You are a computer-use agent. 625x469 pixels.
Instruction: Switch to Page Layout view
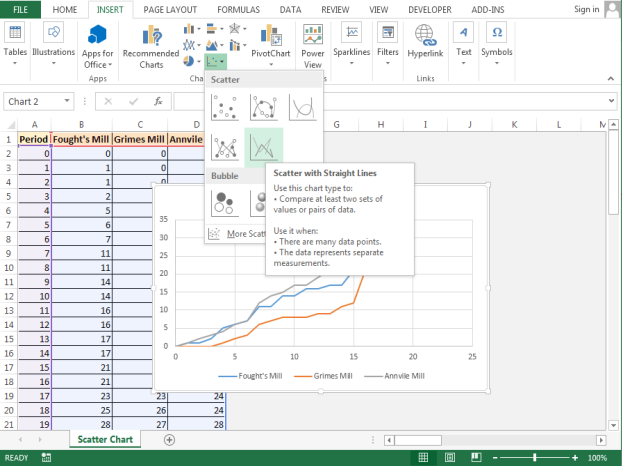450,457
